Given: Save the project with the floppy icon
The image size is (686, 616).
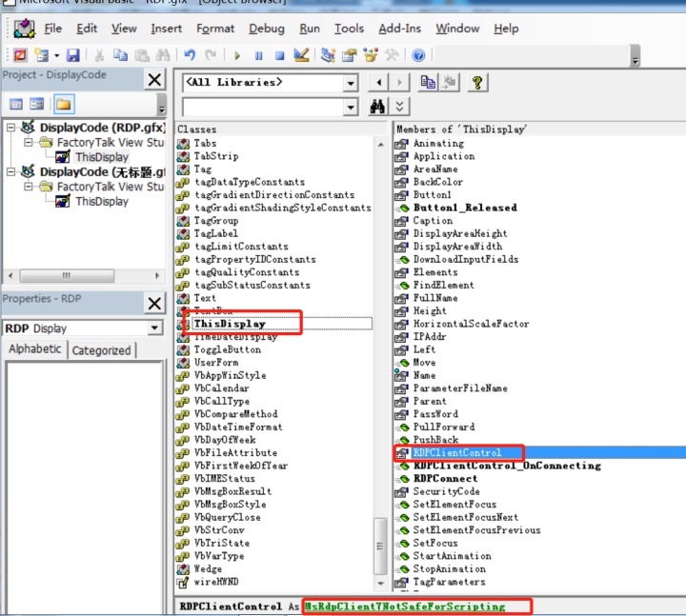Looking at the screenshot, I should (72, 55).
